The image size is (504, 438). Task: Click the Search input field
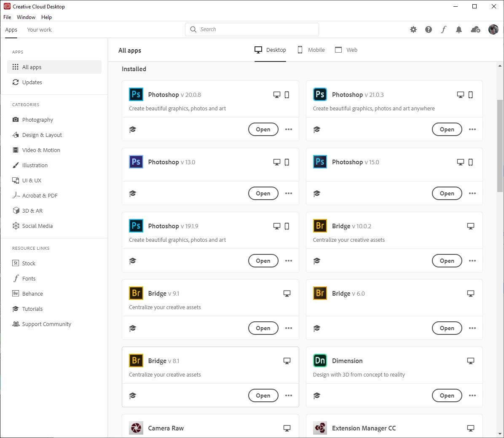[x=252, y=29]
